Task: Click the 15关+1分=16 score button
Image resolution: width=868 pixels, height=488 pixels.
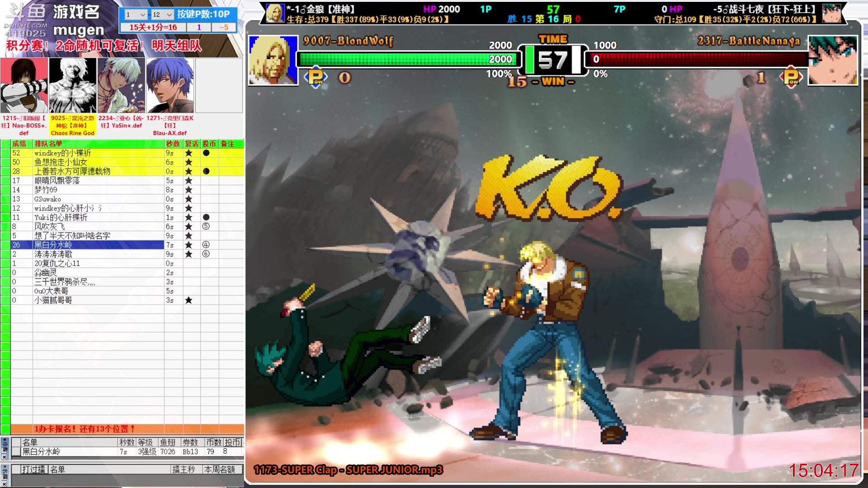Action: (153, 27)
